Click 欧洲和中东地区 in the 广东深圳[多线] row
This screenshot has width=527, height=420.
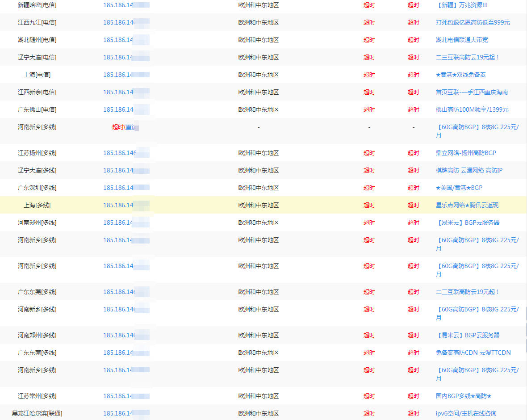[x=259, y=188]
